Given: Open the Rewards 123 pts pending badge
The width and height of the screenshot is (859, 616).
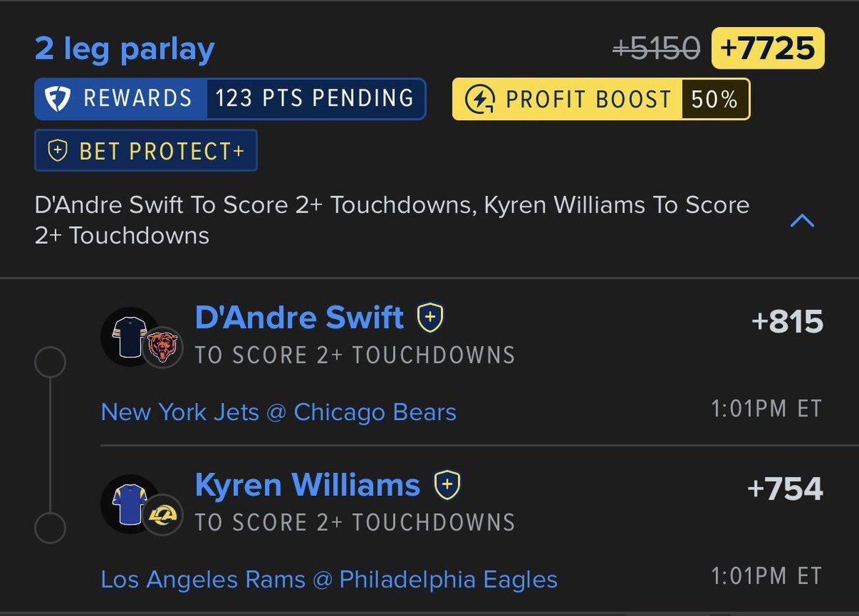Looking at the screenshot, I should coord(230,99).
